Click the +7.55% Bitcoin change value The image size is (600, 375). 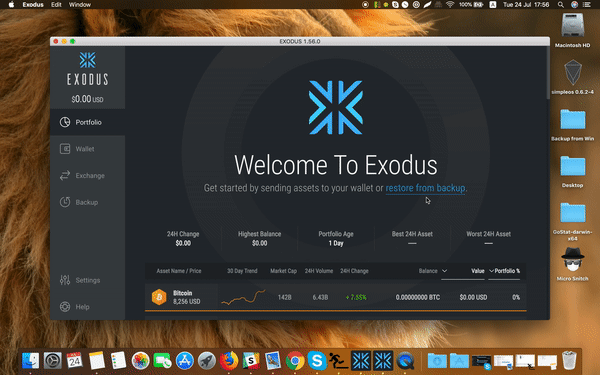[x=356, y=297]
